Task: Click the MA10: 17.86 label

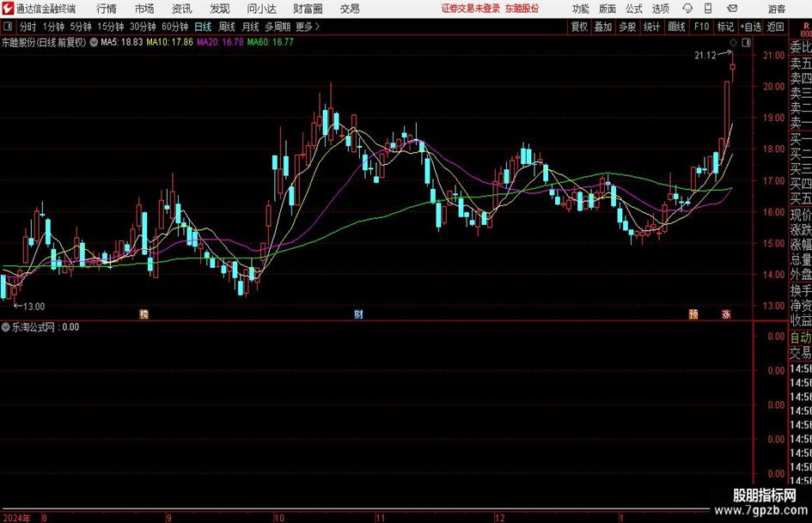Action: (x=170, y=42)
